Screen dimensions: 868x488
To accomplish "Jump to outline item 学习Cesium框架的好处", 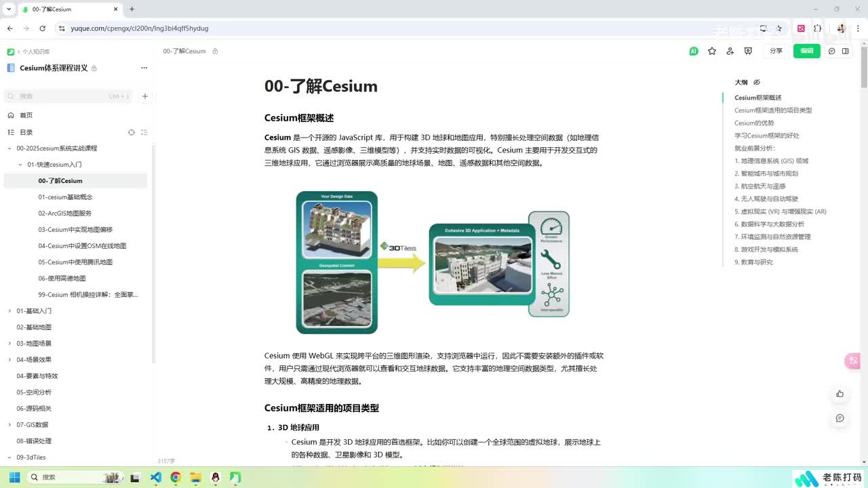I will (767, 136).
